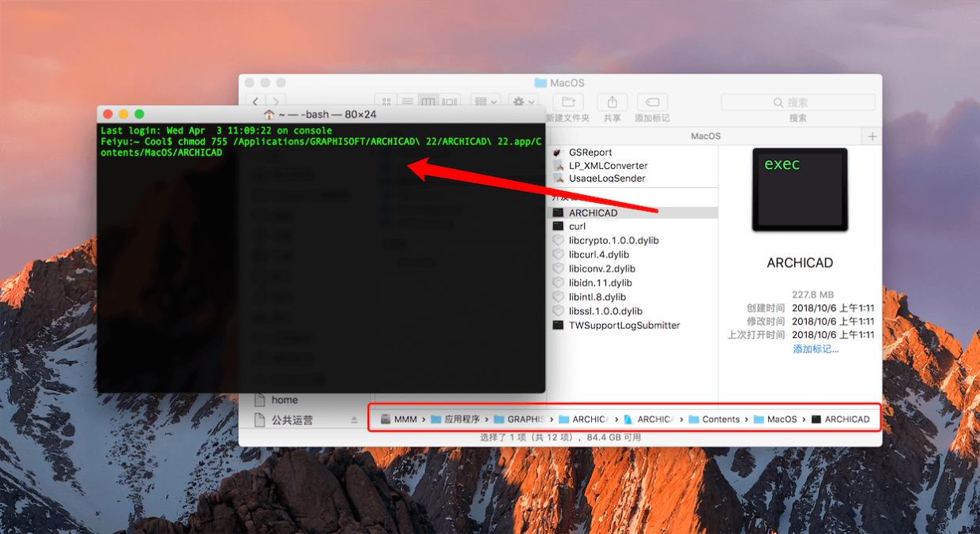Click the 修改时间 date row
980x534 pixels.
click(x=810, y=322)
